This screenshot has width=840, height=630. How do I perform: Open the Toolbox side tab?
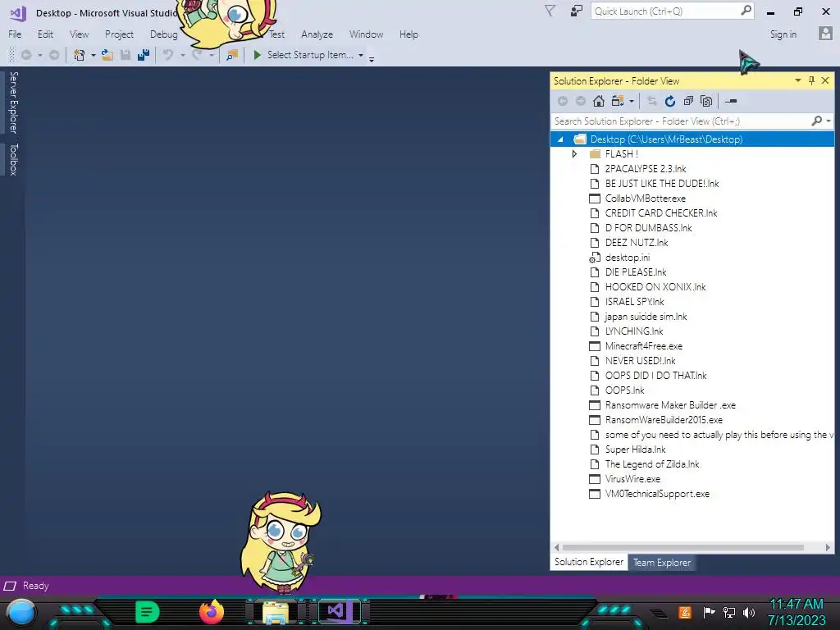point(13,159)
